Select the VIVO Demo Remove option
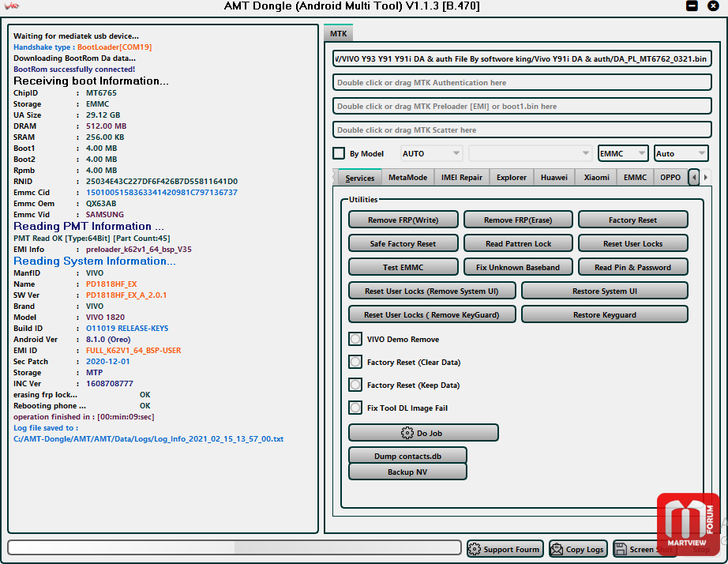728x564 pixels. (355, 339)
